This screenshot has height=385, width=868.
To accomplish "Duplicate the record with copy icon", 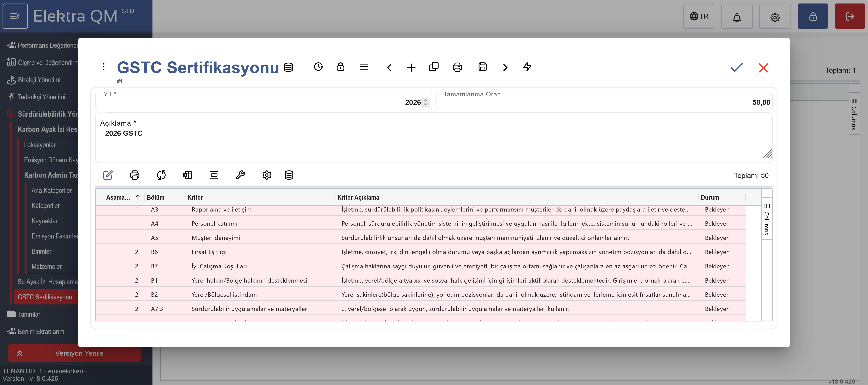I will pyautogui.click(x=434, y=67).
